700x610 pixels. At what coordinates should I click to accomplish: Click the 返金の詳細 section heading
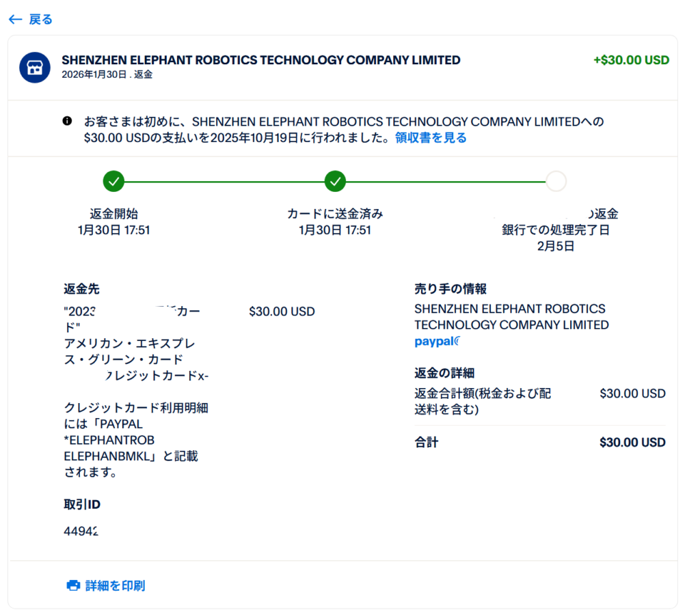(444, 373)
